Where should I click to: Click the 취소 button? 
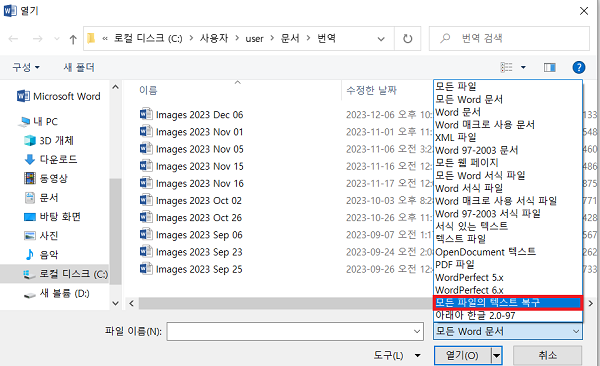tap(548, 356)
